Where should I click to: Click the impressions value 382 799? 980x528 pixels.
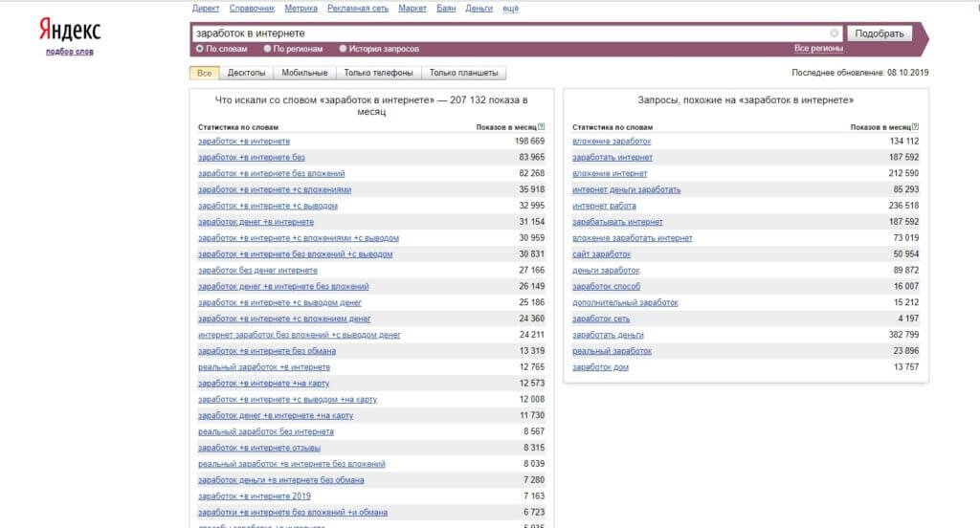[x=903, y=335]
